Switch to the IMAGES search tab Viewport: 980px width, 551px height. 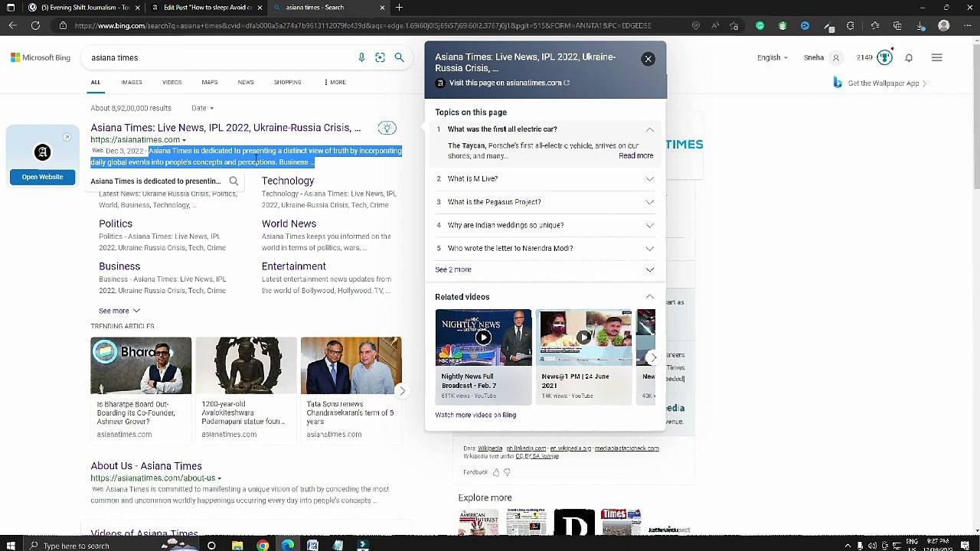(131, 82)
